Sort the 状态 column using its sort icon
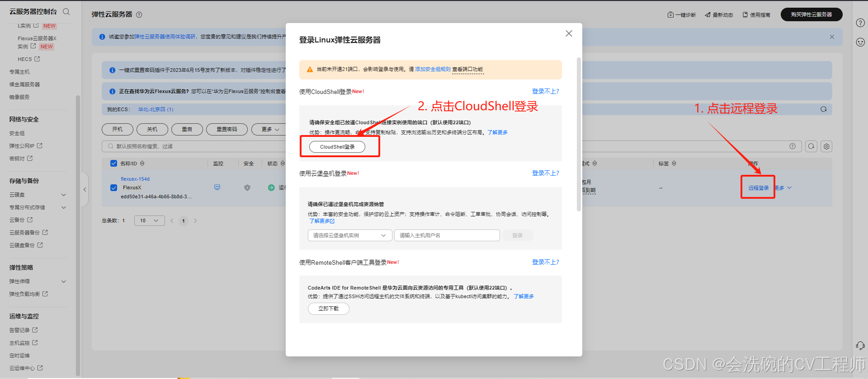 pos(283,164)
